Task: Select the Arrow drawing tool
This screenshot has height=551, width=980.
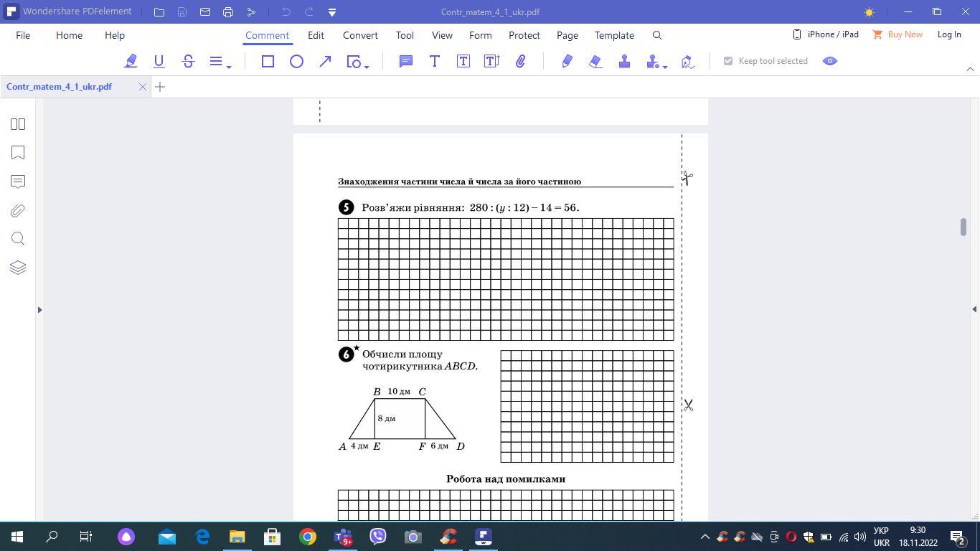Action: 325,62
